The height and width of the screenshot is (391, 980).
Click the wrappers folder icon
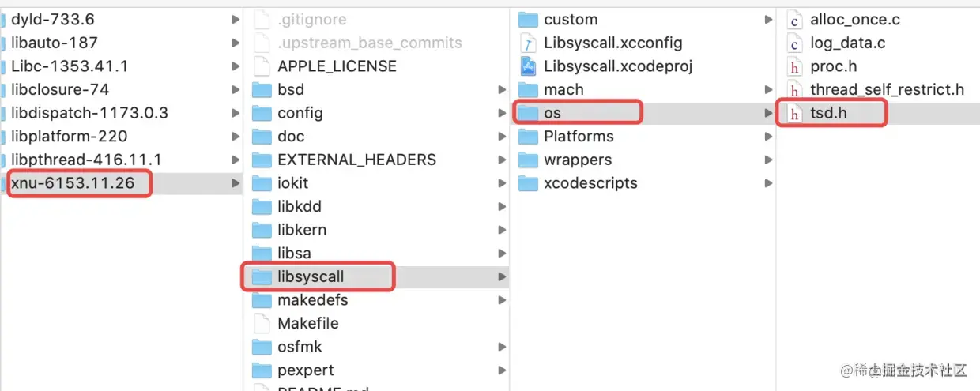(528, 160)
